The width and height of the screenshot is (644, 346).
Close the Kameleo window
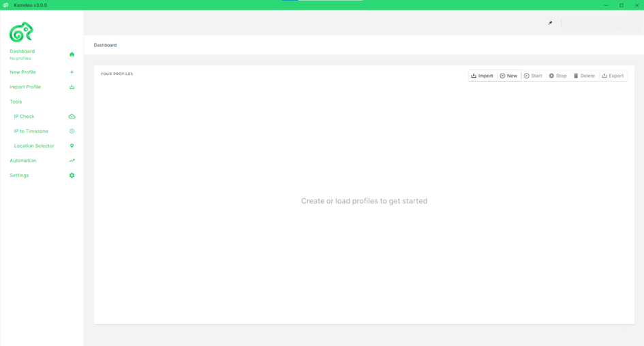[x=637, y=5]
